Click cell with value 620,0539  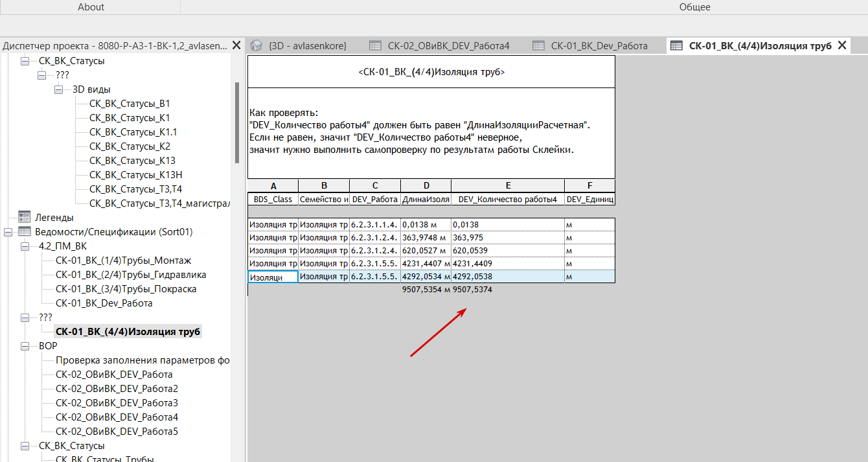tap(508, 250)
